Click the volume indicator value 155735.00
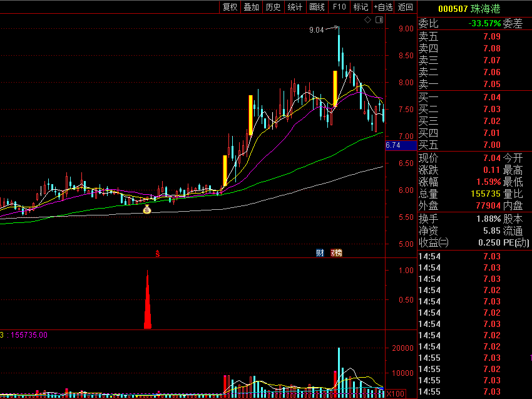The image size is (532, 399). [29, 335]
